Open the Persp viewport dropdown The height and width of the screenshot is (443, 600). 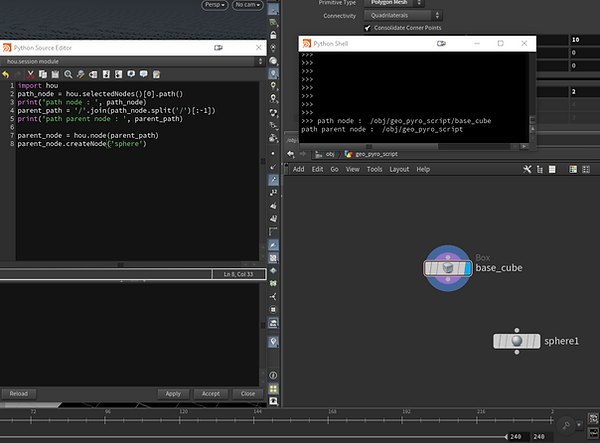click(x=215, y=5)
